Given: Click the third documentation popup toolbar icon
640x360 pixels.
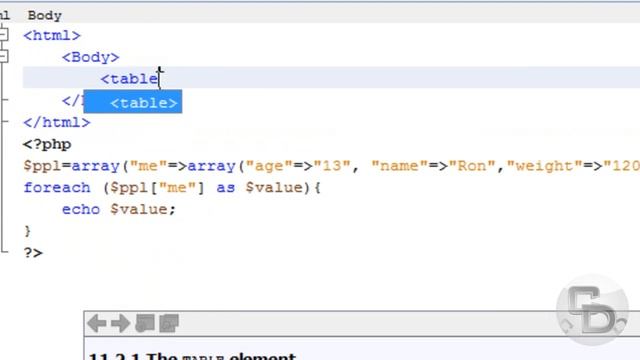Looking at the screenshot, I should 144,323.
